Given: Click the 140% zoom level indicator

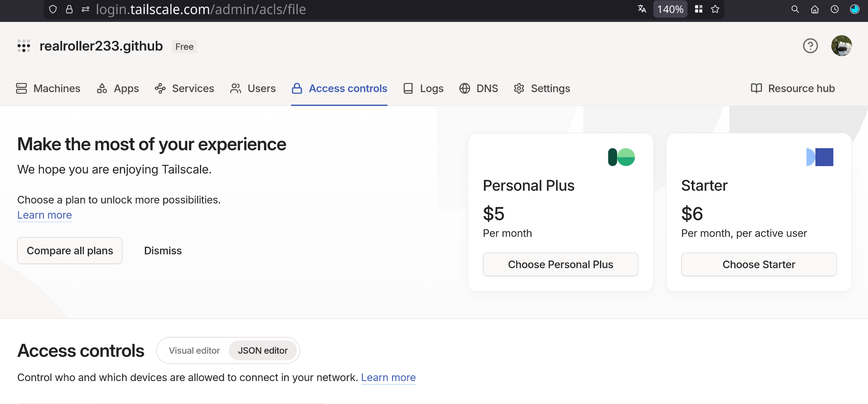Looking at the screenshot, I should (670, 9).
